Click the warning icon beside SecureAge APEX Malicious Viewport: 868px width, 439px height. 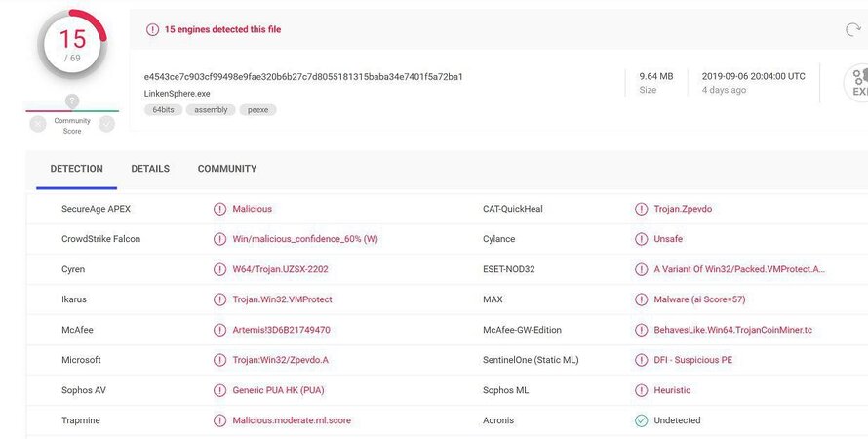219,209
